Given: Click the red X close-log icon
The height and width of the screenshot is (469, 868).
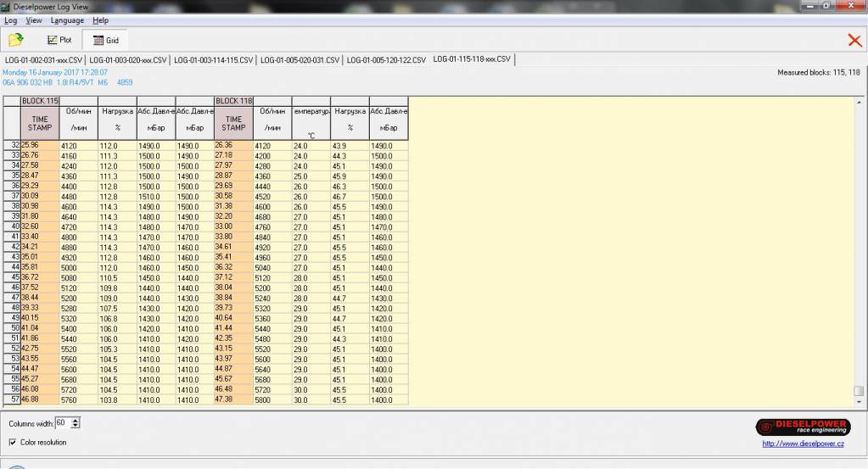Looking at the screenshot, I should pos(854,40).
